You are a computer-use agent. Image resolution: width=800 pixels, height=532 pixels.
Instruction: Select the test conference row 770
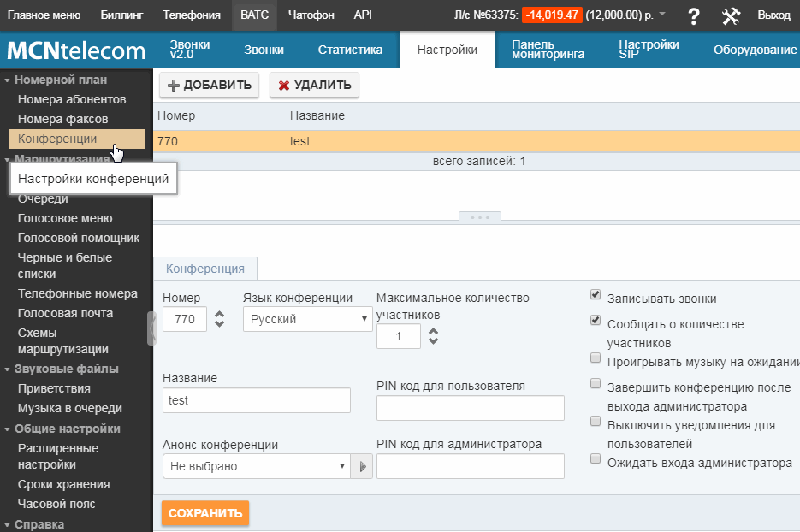[342, 141]
